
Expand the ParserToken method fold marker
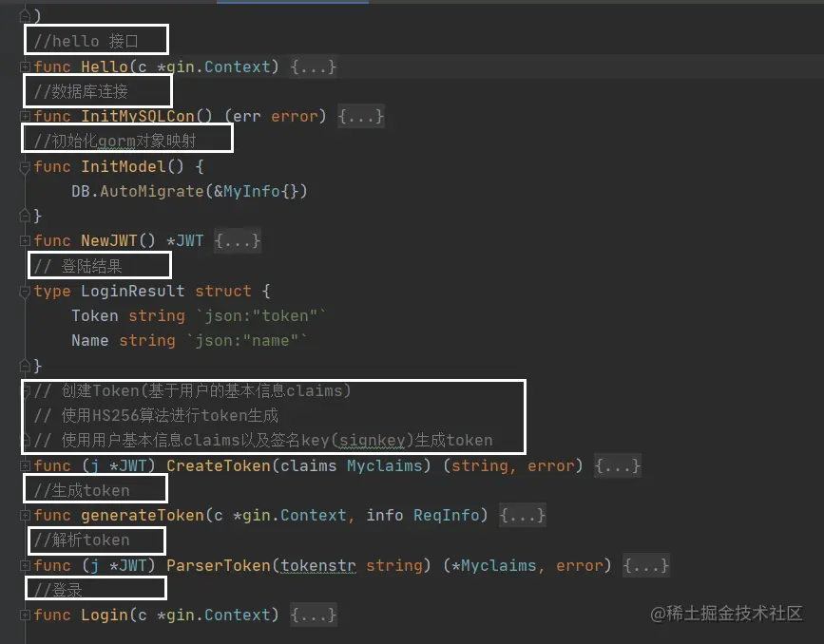[25, 565]
